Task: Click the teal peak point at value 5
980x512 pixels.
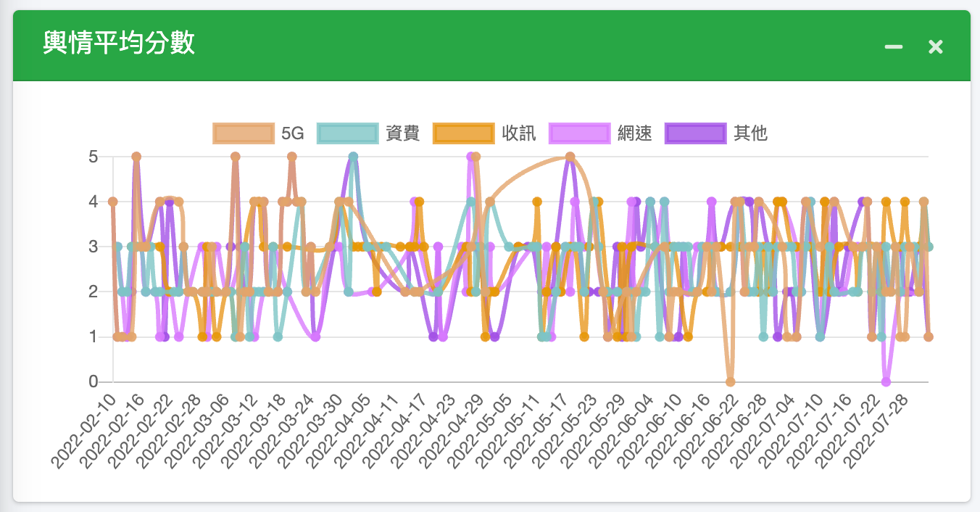Action: point(354,157)
